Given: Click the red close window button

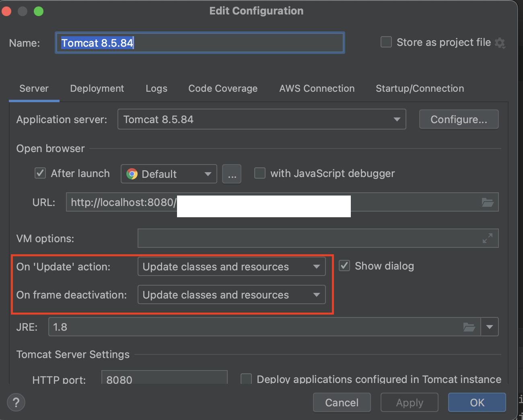Looking at the screenshot, I should click(6, 11).
